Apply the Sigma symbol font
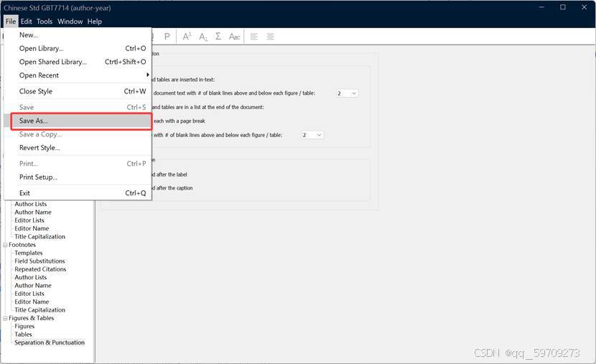 click(x=218, y=37)
